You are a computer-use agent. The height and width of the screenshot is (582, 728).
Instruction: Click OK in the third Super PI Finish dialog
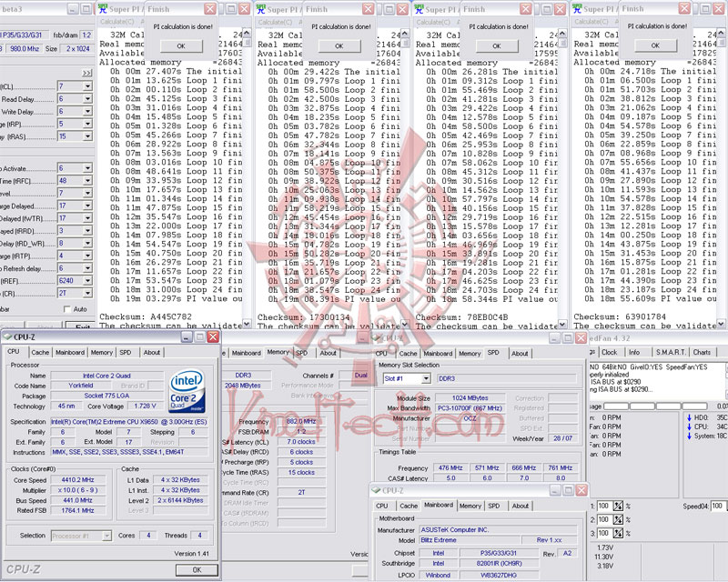[x=497, y=46]
